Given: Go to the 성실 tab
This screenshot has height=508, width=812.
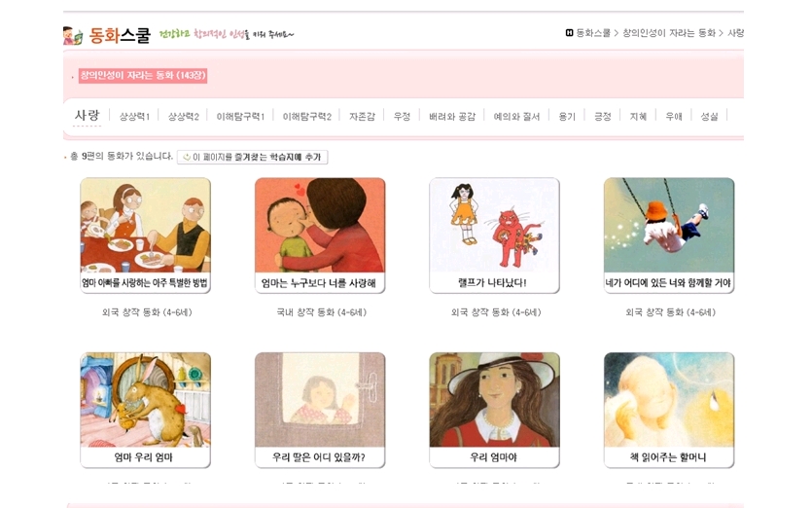Looking at the screenshot, I should click(710, 117).
